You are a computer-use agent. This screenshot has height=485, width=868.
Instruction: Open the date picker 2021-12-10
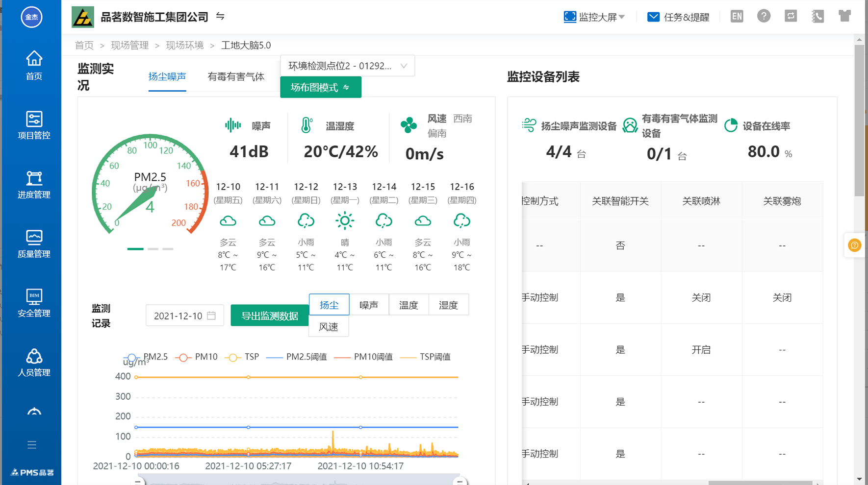point(185,315)
